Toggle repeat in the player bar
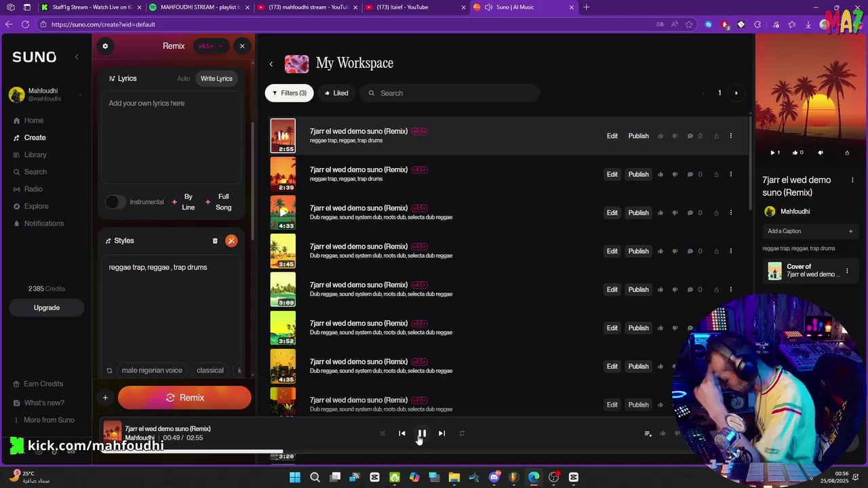 pyautogui.click(x=462, y=433)
